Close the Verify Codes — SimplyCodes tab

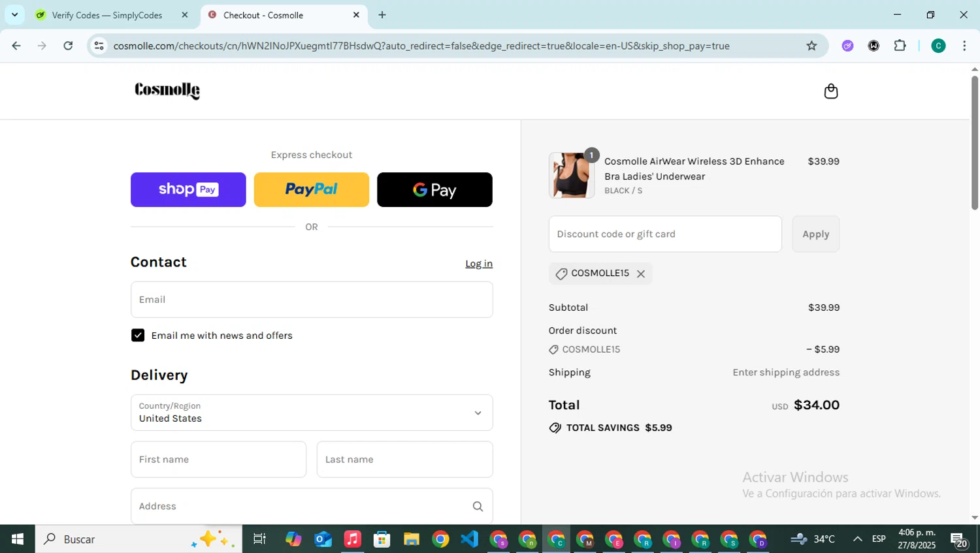(x=185, y=15)
